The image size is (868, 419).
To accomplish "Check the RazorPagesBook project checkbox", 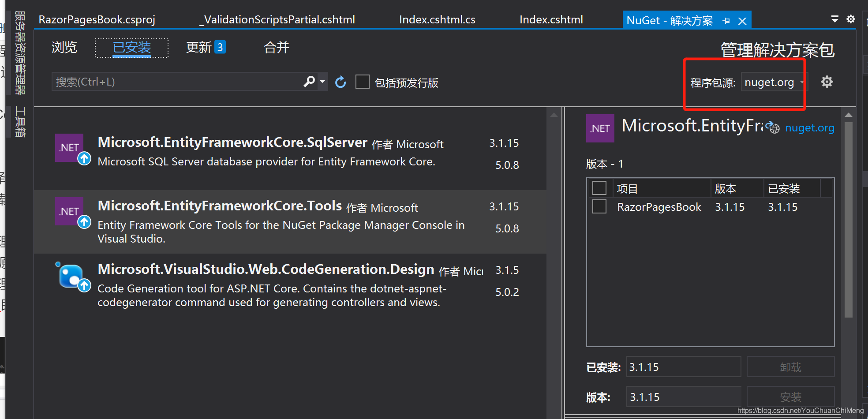I will (599, 206).
